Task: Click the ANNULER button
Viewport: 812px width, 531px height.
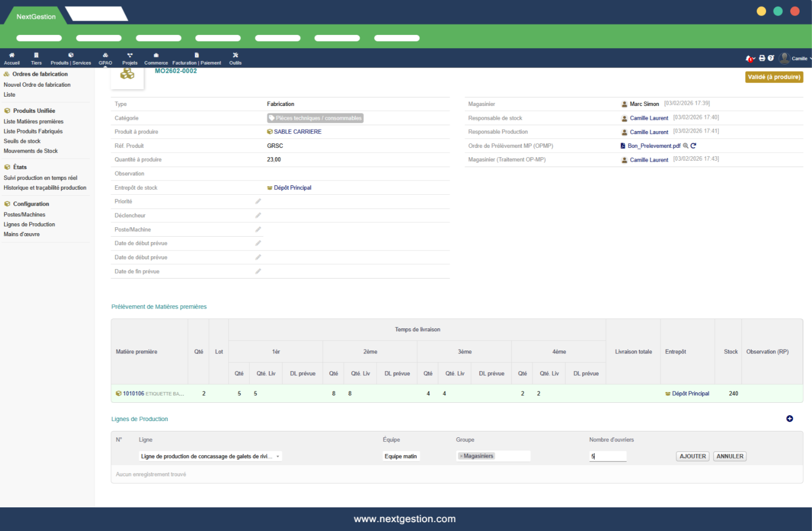Action: [x=729, y=457]
